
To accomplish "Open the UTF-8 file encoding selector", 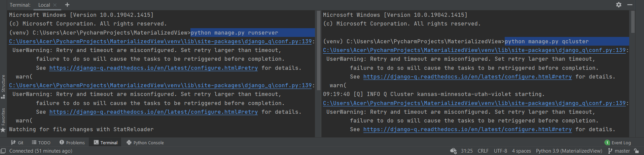I will pyautogui.click(x=500, y=151).
